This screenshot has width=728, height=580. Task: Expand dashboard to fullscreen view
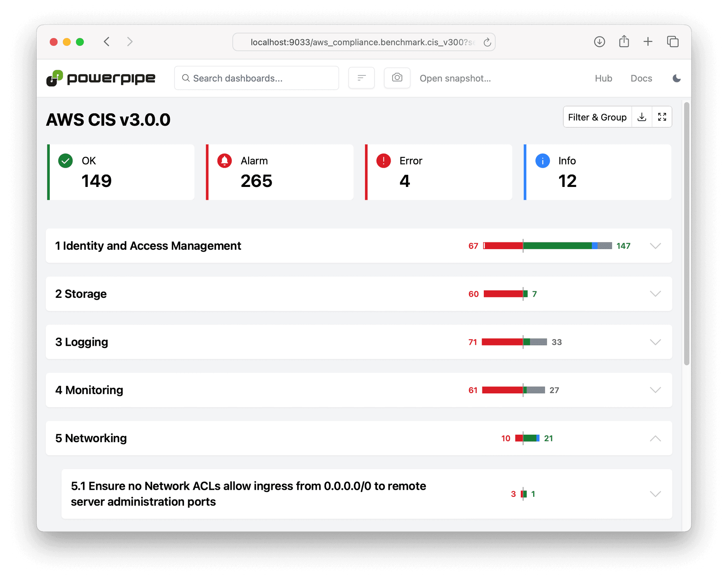pyautogui.click(x=662, y=117)
